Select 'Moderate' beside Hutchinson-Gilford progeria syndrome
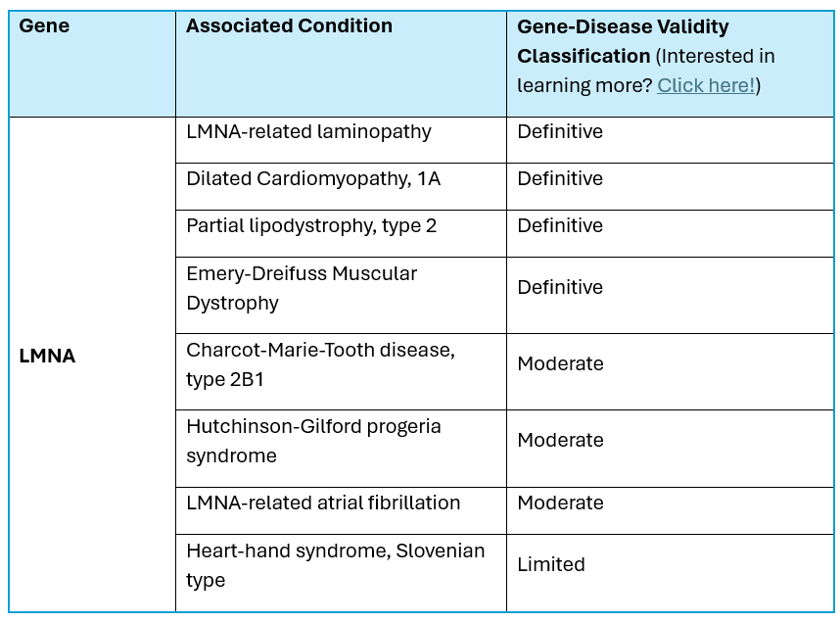The image size is (840, 623). [560, 440]
